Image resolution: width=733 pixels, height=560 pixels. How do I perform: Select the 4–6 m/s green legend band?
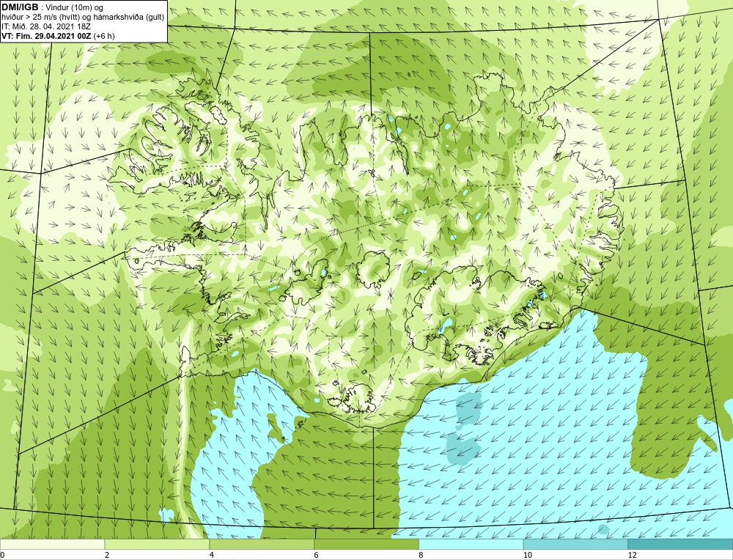click(262, 545)
